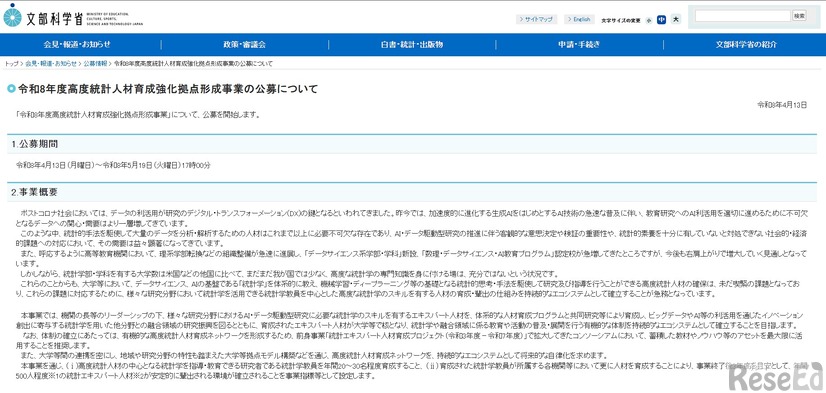
Task: Click the 文字サイズの変更 label
Action: [621, 21]
